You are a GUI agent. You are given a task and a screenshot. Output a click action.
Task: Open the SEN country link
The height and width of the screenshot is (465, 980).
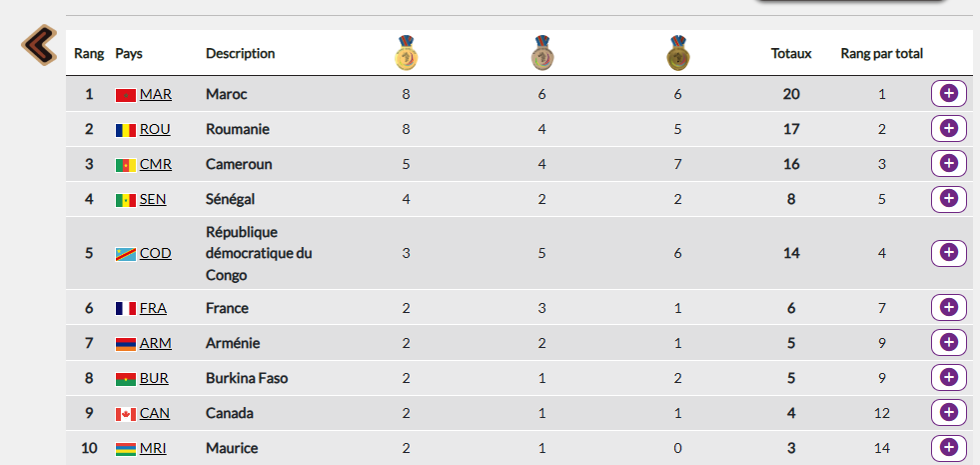coord(153,199)
